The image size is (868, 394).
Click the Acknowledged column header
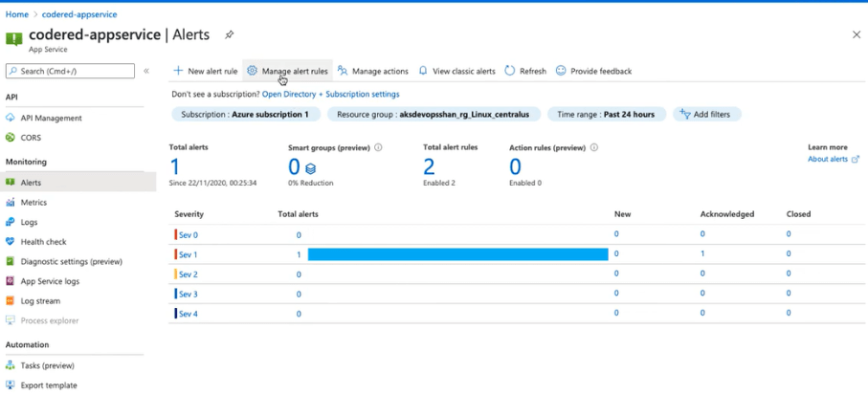tap(726, 214)
